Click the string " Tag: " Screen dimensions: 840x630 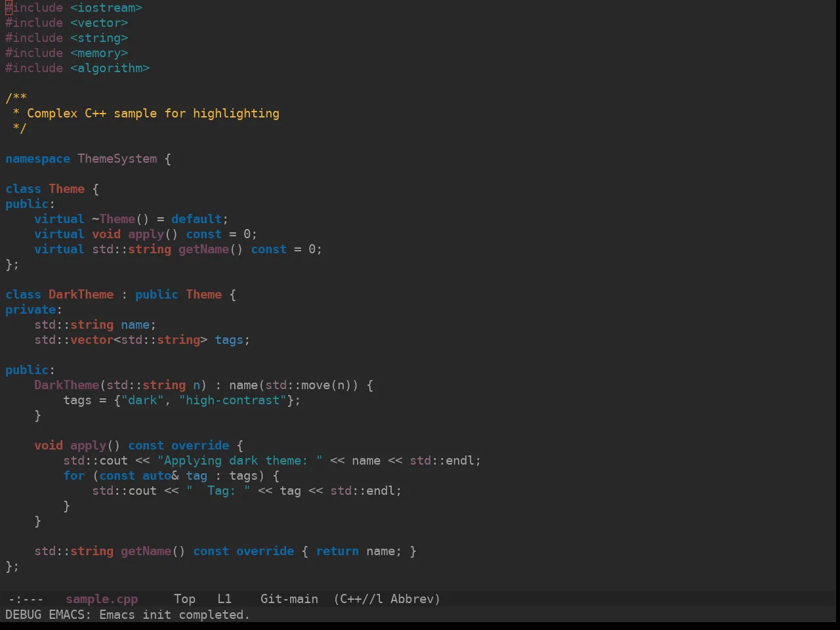click(218, 491)
